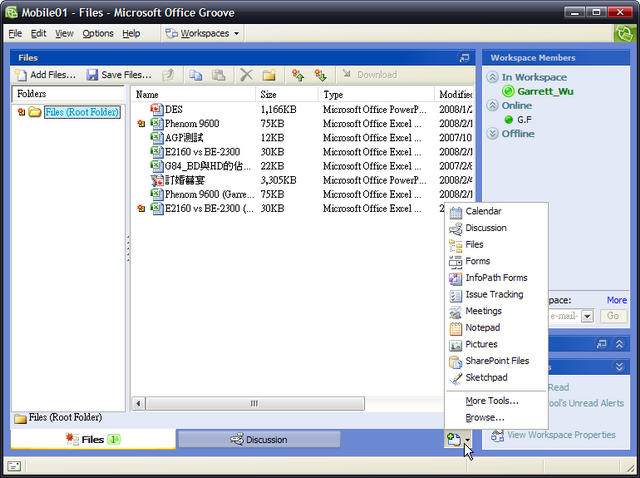Click the double-chevron collapse icon in right panel
Image resolution: width=640 pixels, height=478 pixels.
click(619, 344)
